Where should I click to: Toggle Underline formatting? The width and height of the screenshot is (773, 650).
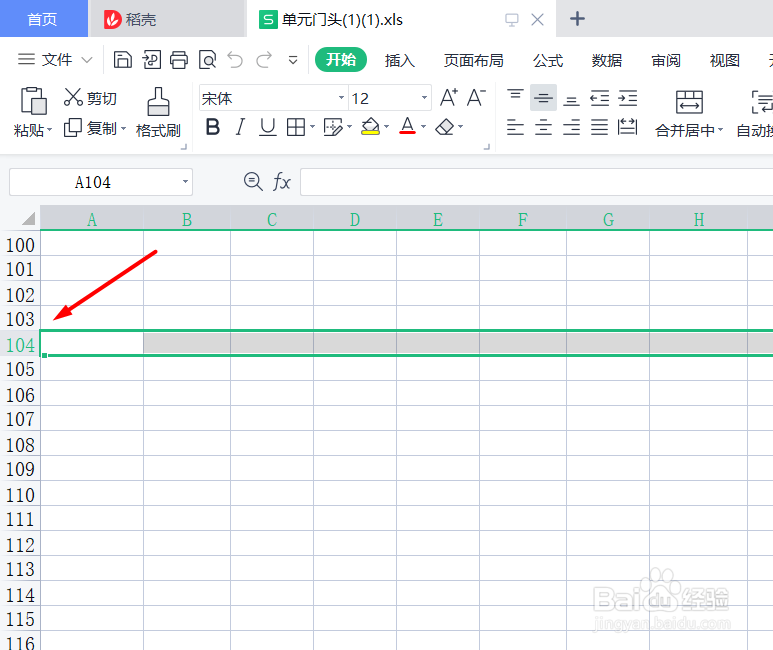coord(268,127)
